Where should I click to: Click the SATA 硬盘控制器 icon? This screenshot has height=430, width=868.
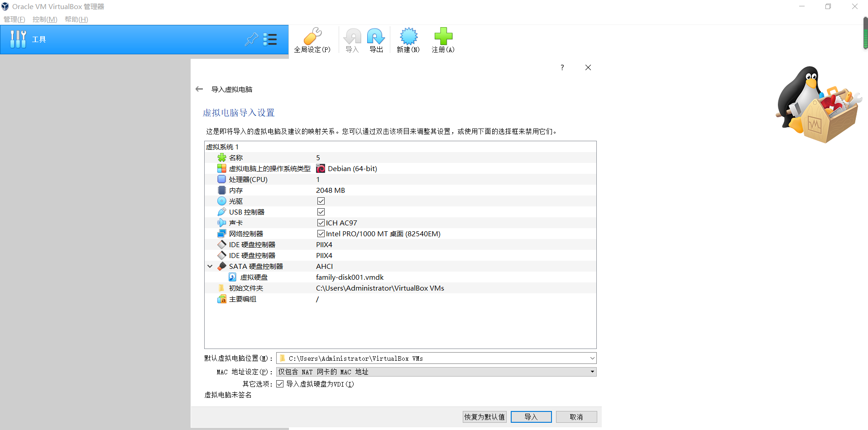click(x=222, y=266)
